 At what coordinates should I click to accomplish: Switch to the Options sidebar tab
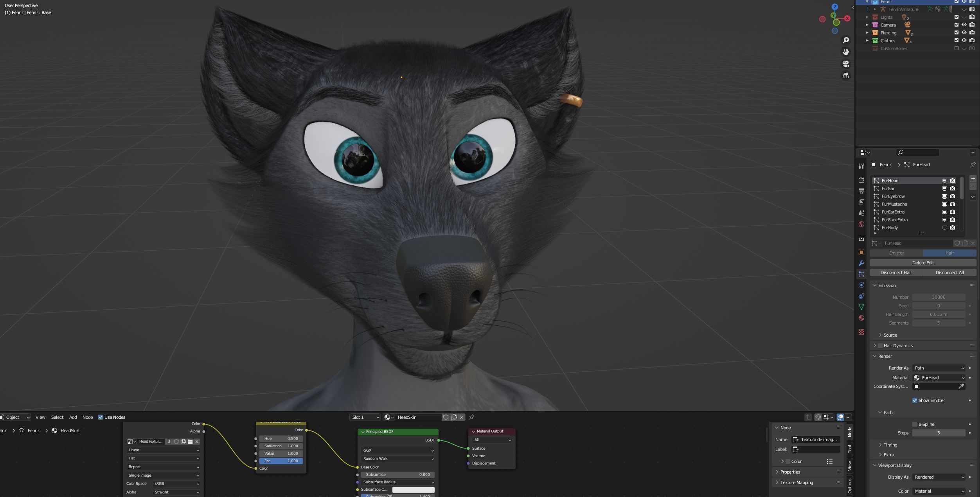click(x=850, y=485)
